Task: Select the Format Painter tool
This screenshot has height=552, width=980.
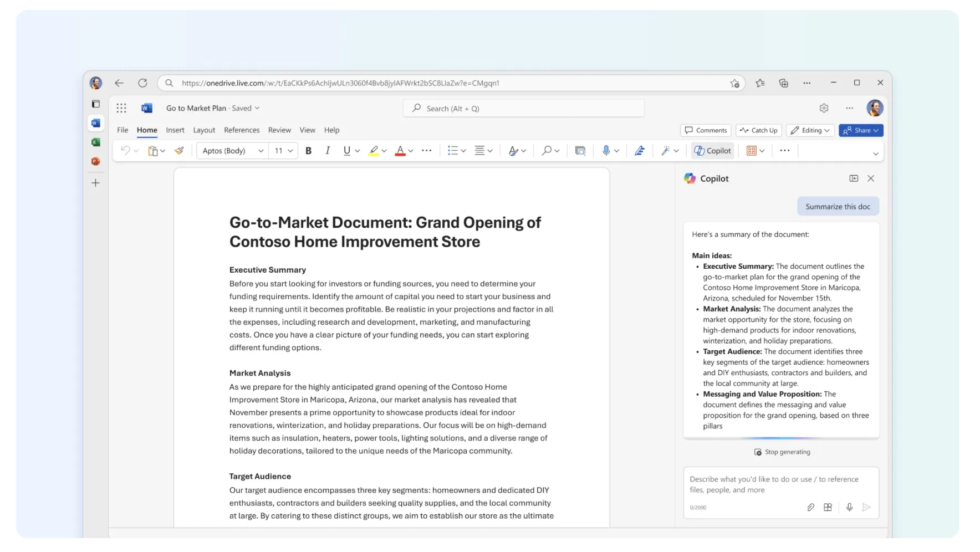Action: [179, 151]
